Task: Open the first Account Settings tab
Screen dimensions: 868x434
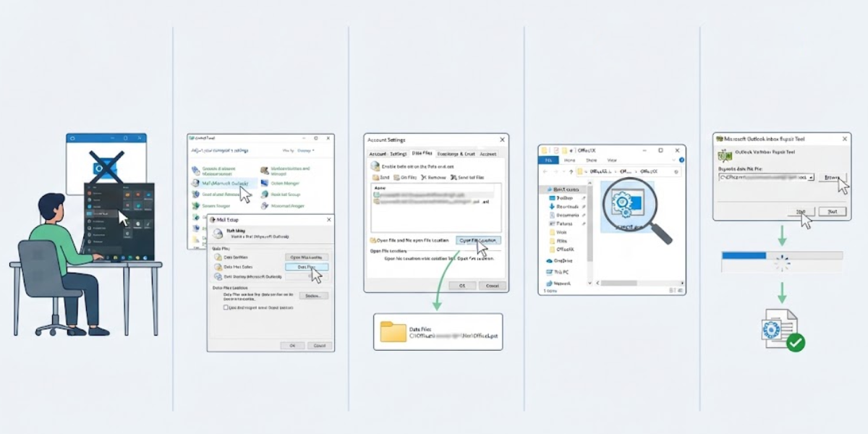Action: tap(388, 153)
